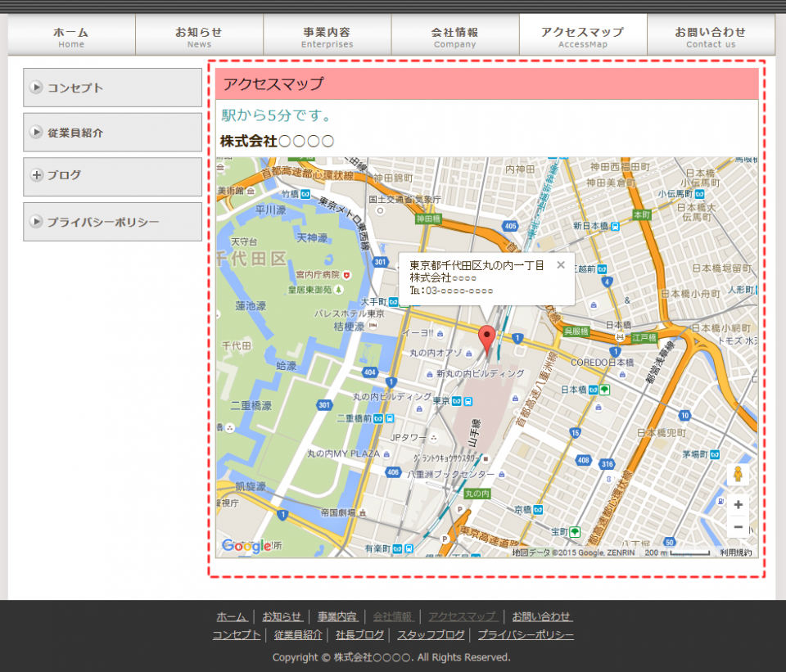Click footer 事業内容 link
786x672 pixels.
click(337, 616)
